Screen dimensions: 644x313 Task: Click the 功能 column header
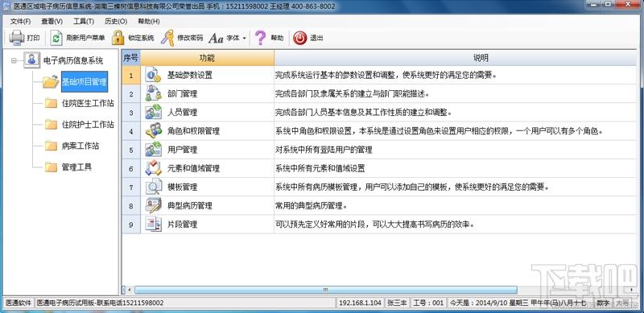point(207,58)
